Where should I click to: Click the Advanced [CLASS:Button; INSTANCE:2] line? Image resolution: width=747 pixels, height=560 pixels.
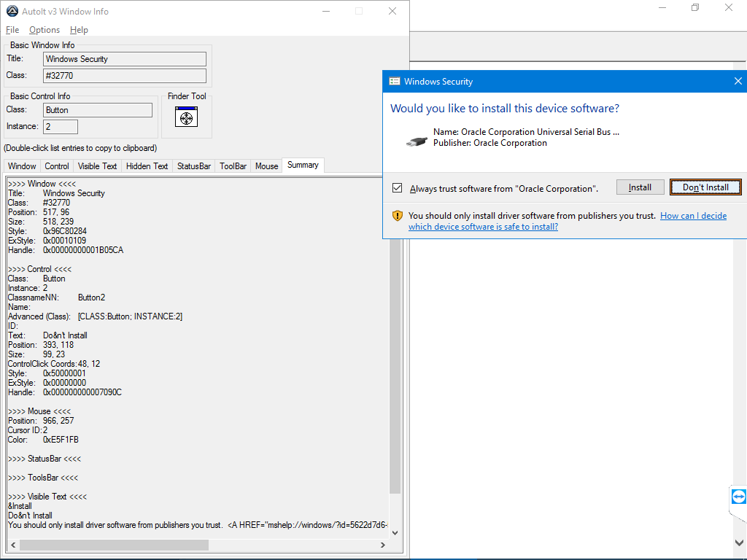[95, 316]
